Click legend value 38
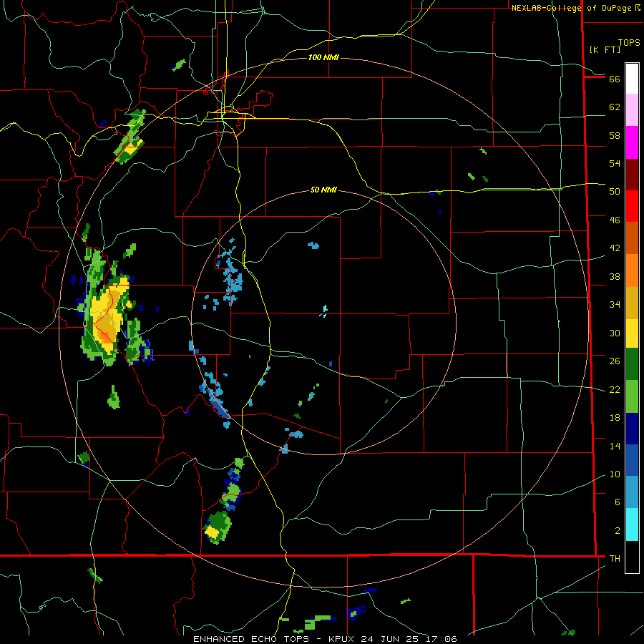 click(615, 276)
